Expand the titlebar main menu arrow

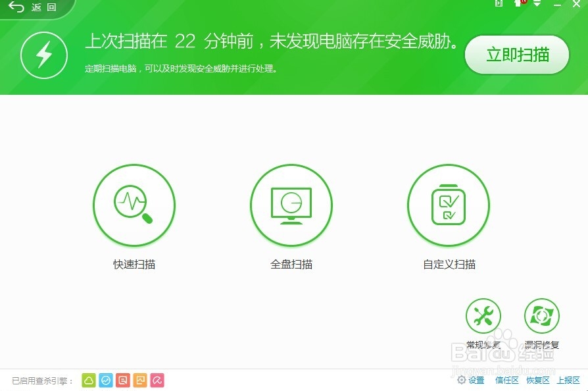536,5
